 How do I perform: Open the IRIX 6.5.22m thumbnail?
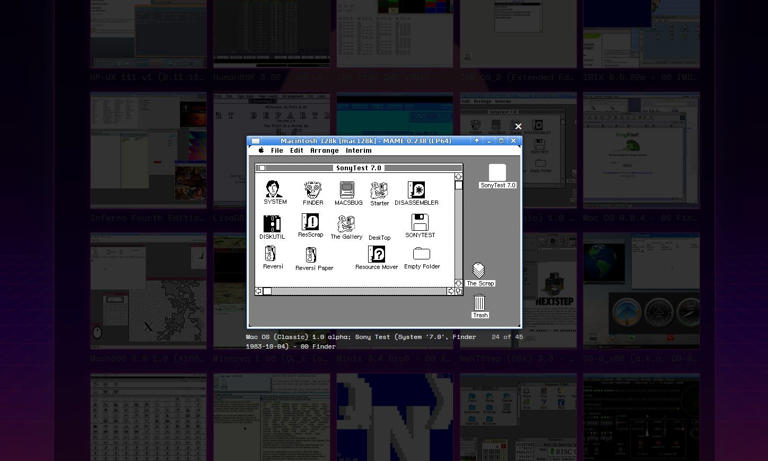[x=641, y=34]
